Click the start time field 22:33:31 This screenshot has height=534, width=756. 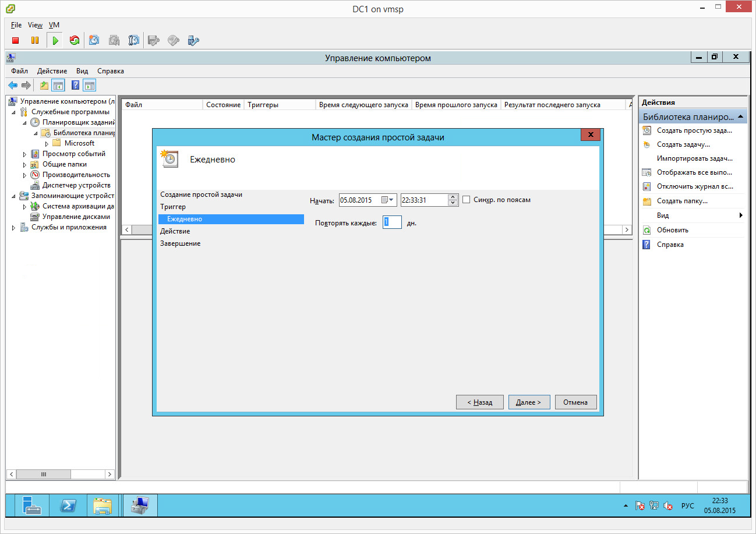tap(423, 200)
